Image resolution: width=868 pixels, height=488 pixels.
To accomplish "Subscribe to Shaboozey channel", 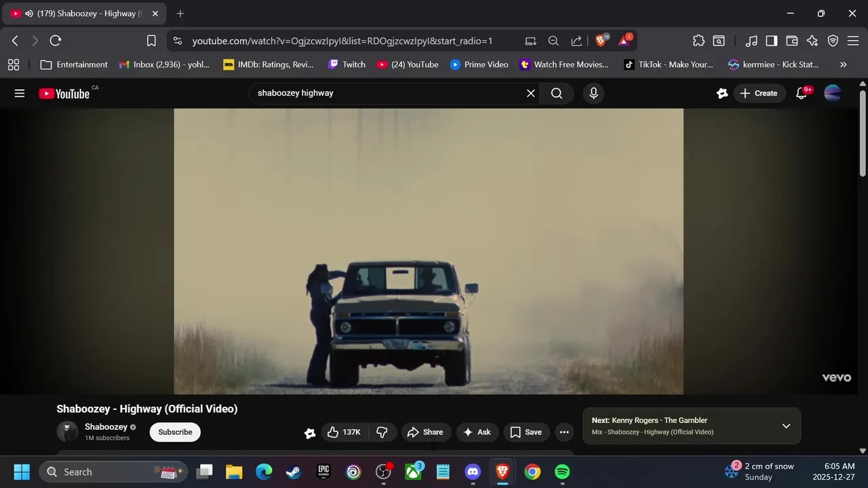I will tap(175, 432).
